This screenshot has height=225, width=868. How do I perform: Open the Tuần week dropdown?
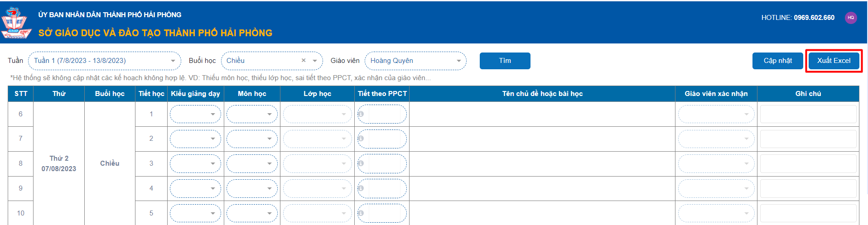104,61
